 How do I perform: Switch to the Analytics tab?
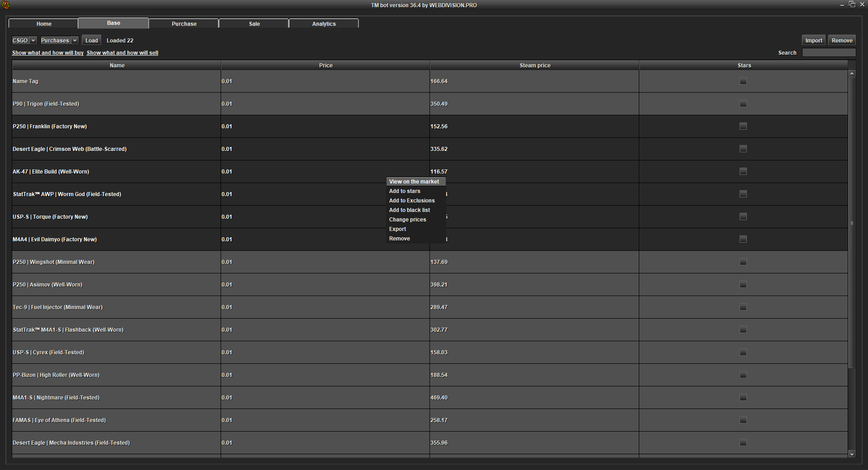pos(324,23)
